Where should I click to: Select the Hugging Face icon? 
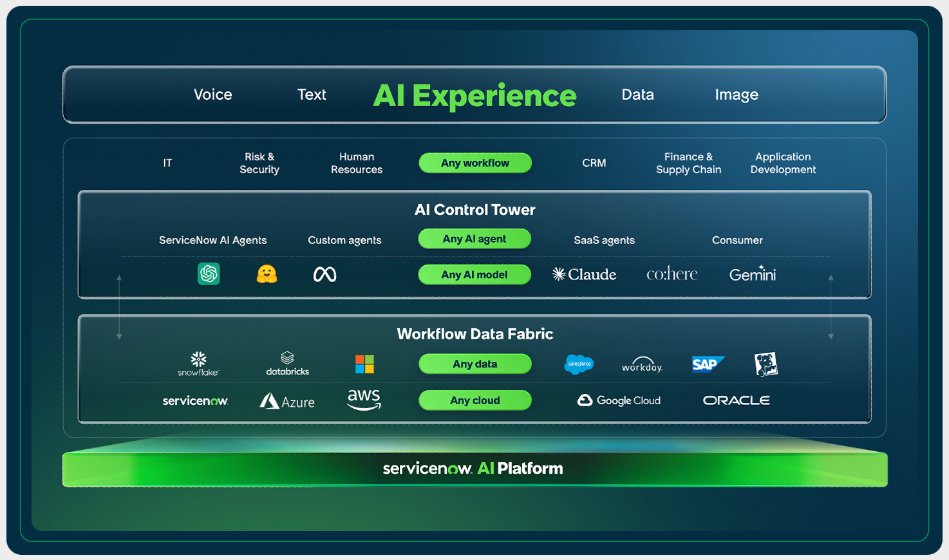tap(267, 274)
